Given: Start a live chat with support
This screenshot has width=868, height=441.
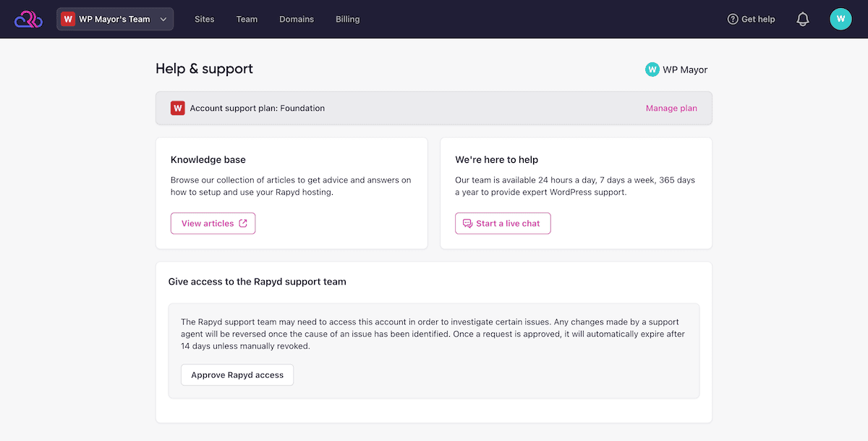Looking at the screenshot, I should (503, 224).
